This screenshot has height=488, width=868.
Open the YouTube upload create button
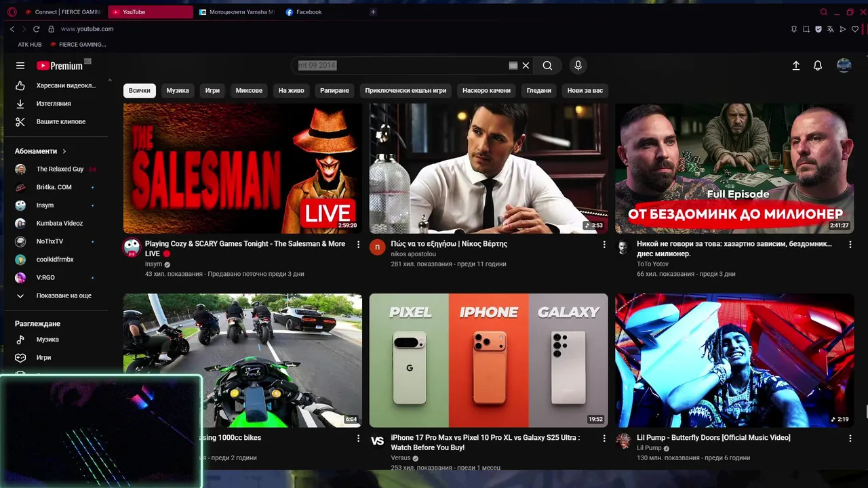pos(796,66)
